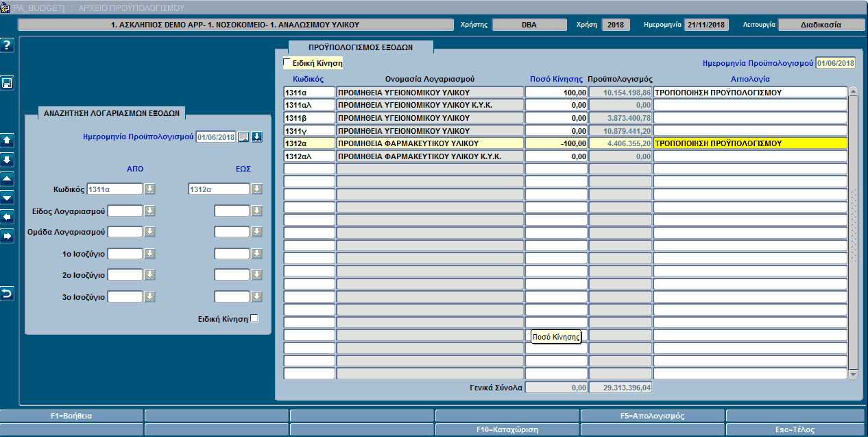Click budget date field in expenses tab header
Screen dimensions: 868x437
tap(835, 63)
